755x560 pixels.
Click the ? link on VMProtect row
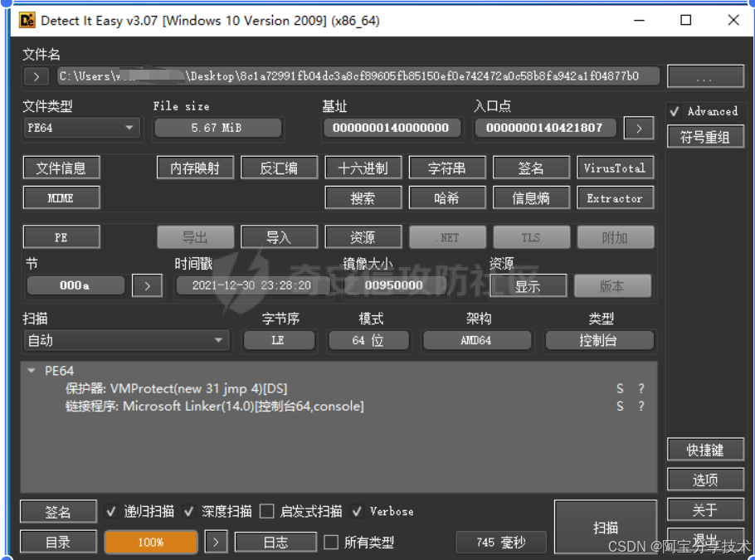[x=641, y=388]
